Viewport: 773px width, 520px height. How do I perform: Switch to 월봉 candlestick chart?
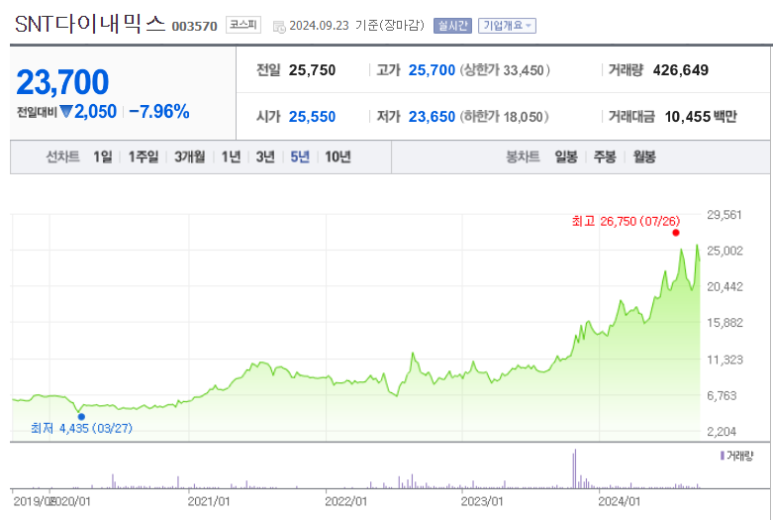(644, 157)
